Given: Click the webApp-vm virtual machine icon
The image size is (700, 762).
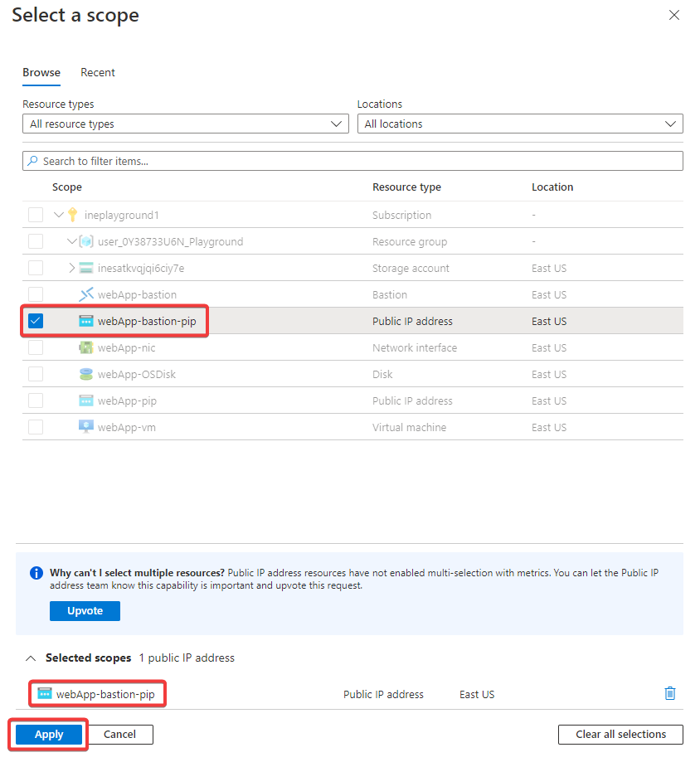Looking at the screenshot, I should (86, 427).
